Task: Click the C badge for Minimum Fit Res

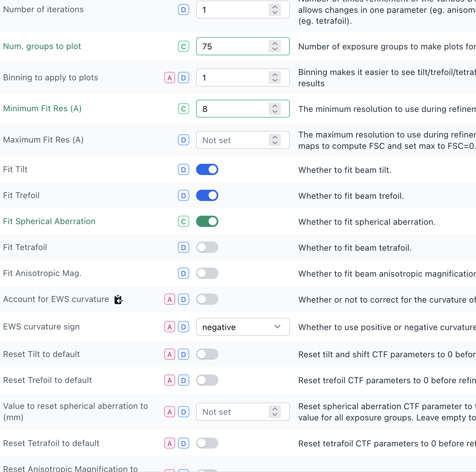Action: click(x=184, y=109)
